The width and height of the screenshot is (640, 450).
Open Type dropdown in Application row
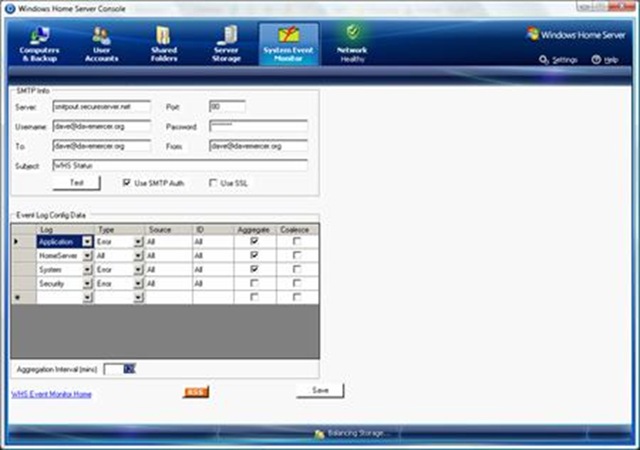coord(138,242)
